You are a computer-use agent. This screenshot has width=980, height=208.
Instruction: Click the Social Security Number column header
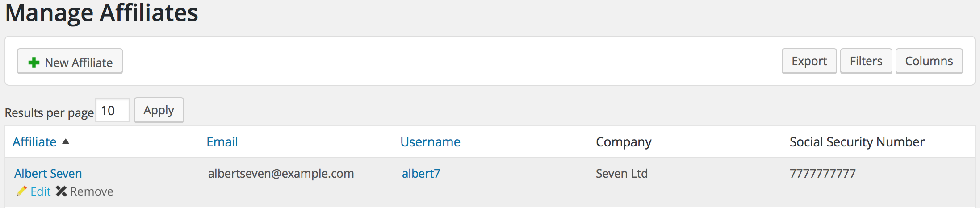tap(857, 142)
